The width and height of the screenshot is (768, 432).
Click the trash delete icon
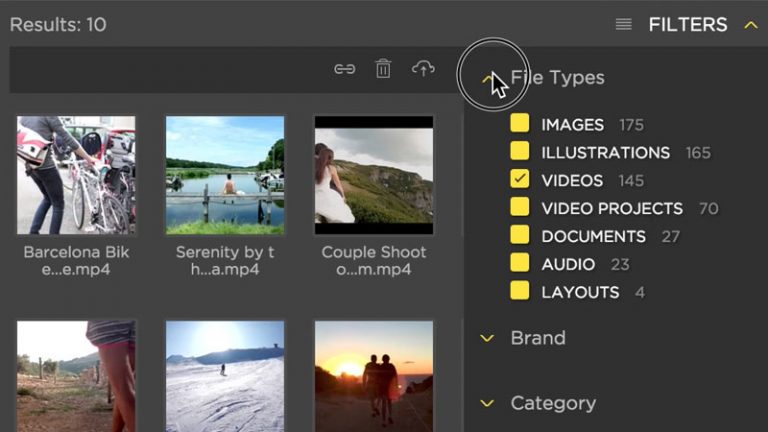coord(383,69)
